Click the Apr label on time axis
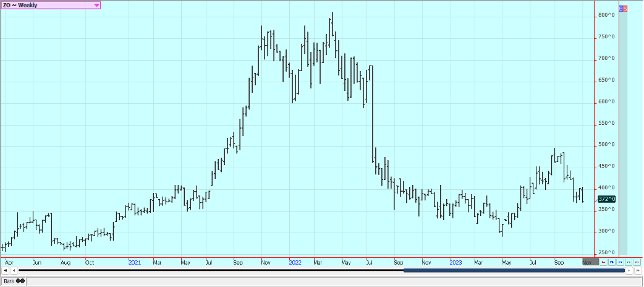Viewport: 644px width, 287px height. (x=9, y=262)
